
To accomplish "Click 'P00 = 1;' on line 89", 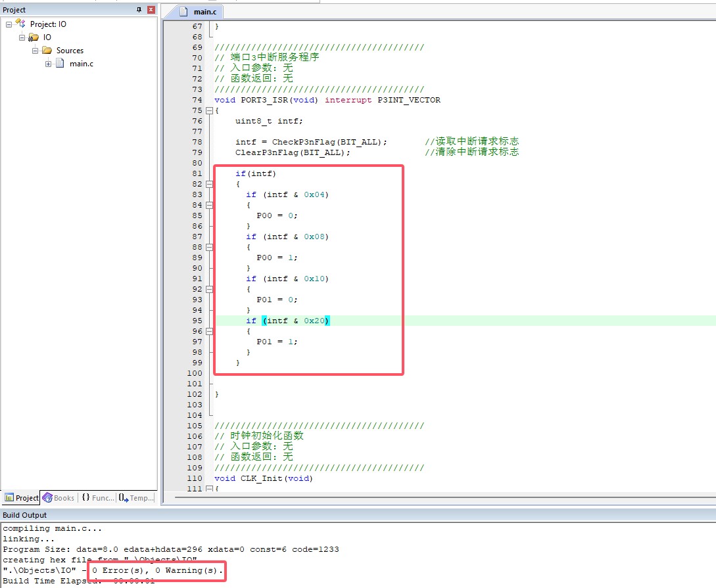I will click(277, 258).
